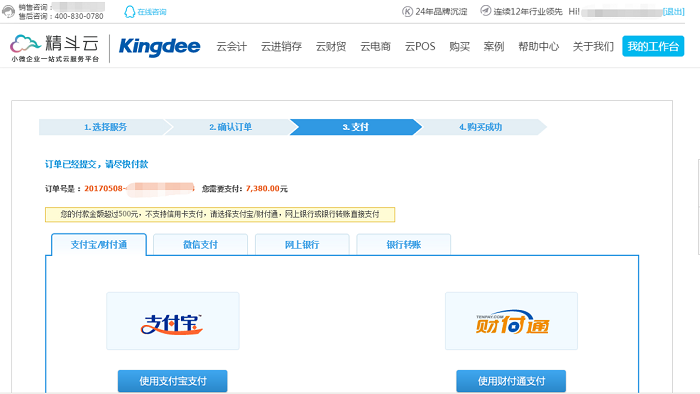This screenshot has width=700, height=394.
Task: Click the 连续12年行业领先 badge icon
Action: pos(485,11)
